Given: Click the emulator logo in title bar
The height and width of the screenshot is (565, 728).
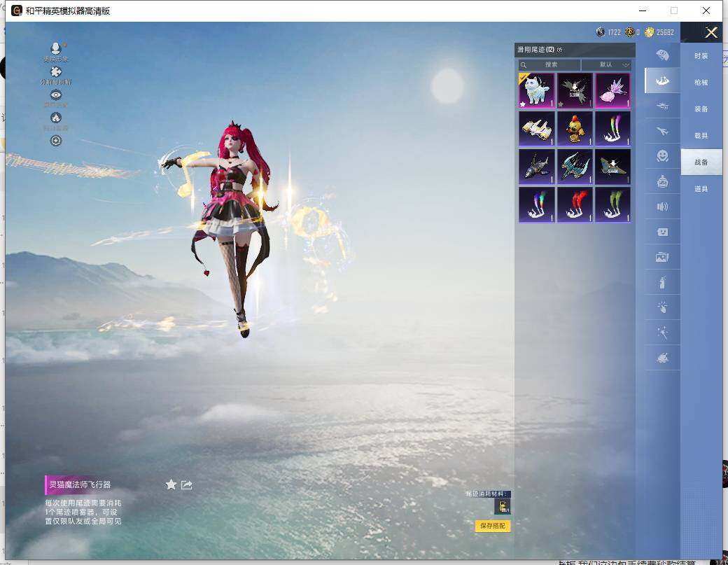Looking at the screenshot, I should click(17, 11).
